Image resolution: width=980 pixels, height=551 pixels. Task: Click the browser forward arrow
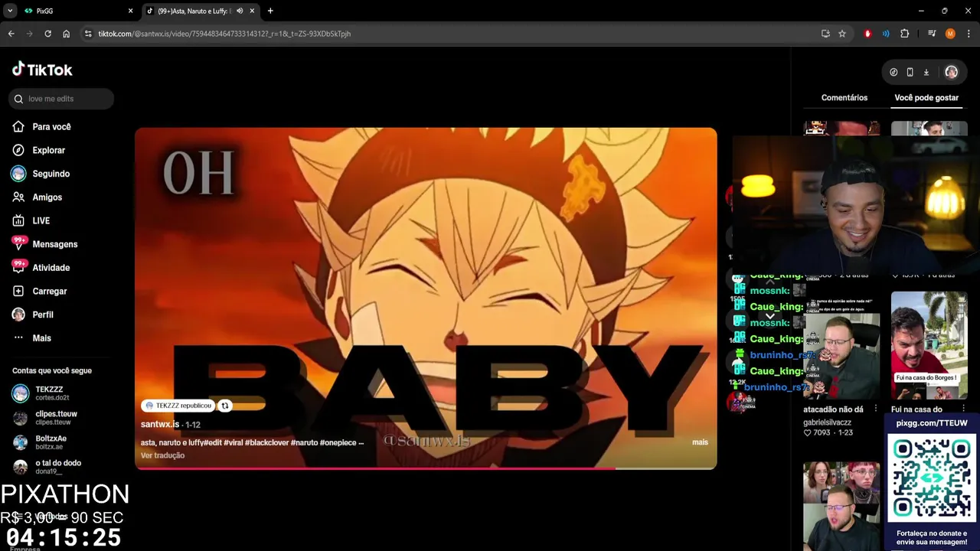[x=29, y=34]
